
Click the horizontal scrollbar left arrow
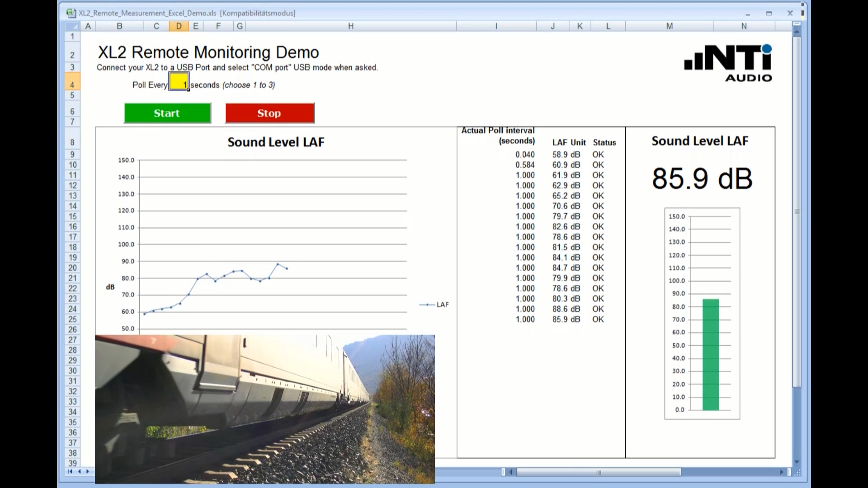511,472
